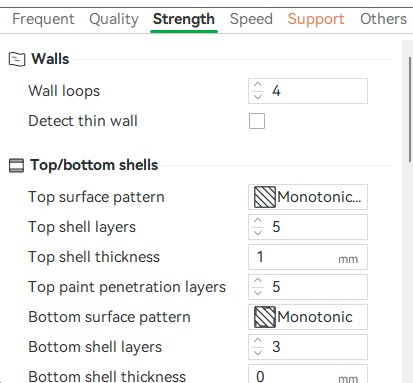Increase Wall loops with the up arrow
Viewport: 413px width, 383px height.
pos(258,85)
